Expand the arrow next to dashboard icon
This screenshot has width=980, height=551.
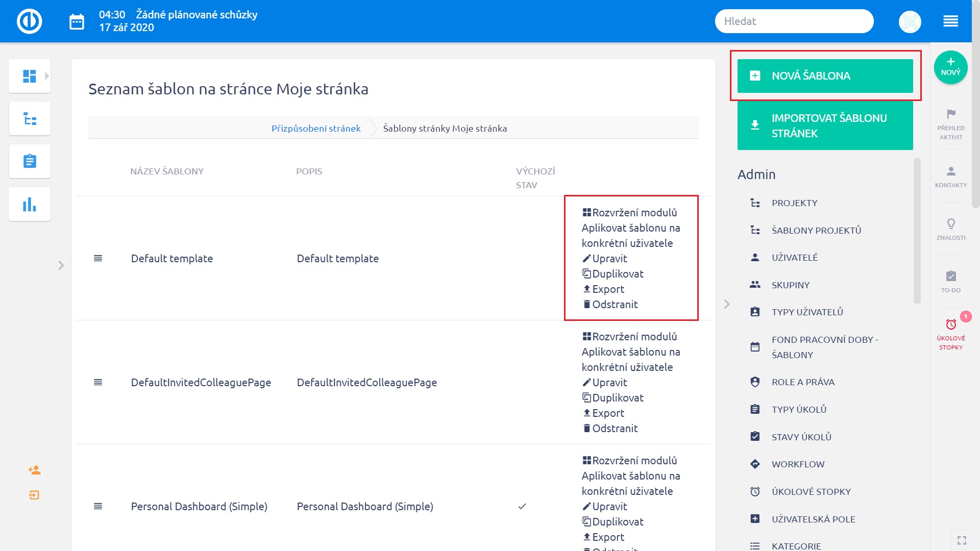tap(47, 76)
